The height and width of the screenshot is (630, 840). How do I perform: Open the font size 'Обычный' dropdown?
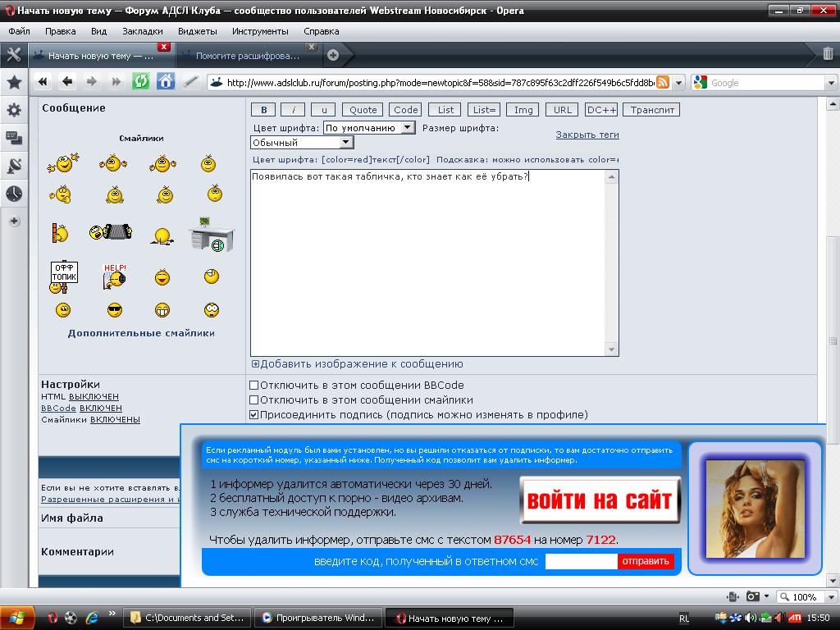pos(302,143)
